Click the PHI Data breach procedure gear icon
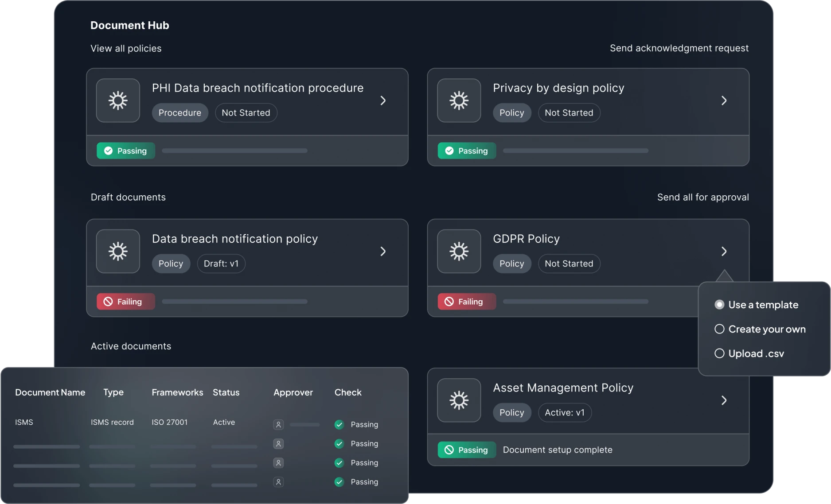The width and height of the screenshot is (831, 504). click(118, 101)
